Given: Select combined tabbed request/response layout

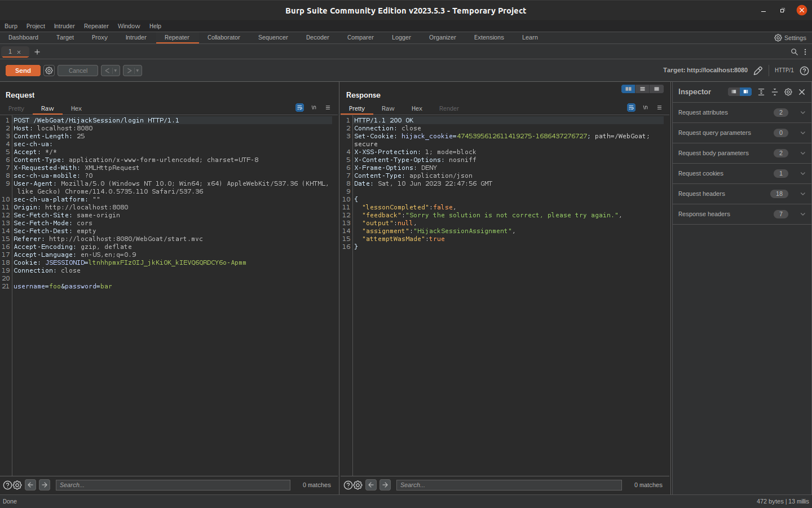Looking at the screenshot, I should point(656,89).
